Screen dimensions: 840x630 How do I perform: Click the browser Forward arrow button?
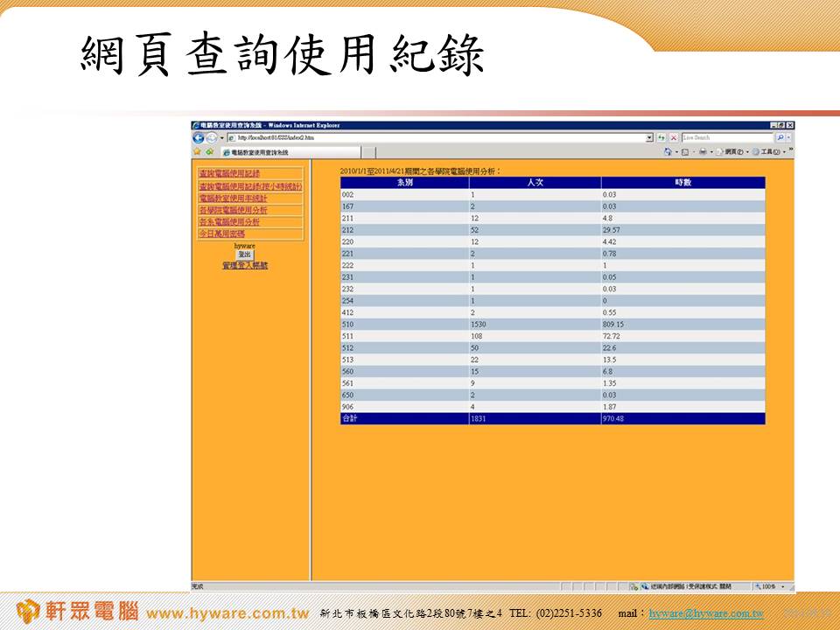click(211, 138)
